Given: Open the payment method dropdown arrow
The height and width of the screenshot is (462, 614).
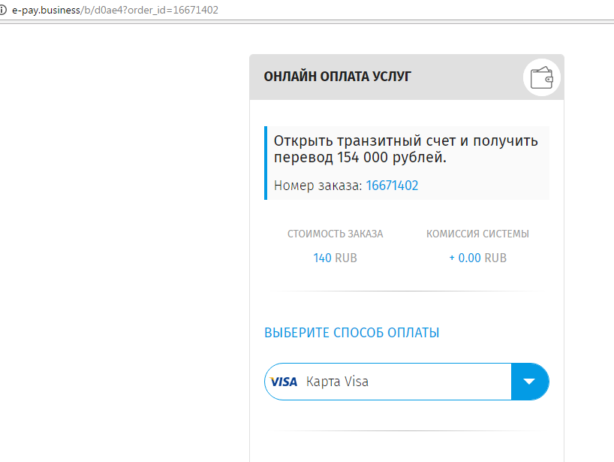Looking at the screenshot, I should tap(529, 382).
